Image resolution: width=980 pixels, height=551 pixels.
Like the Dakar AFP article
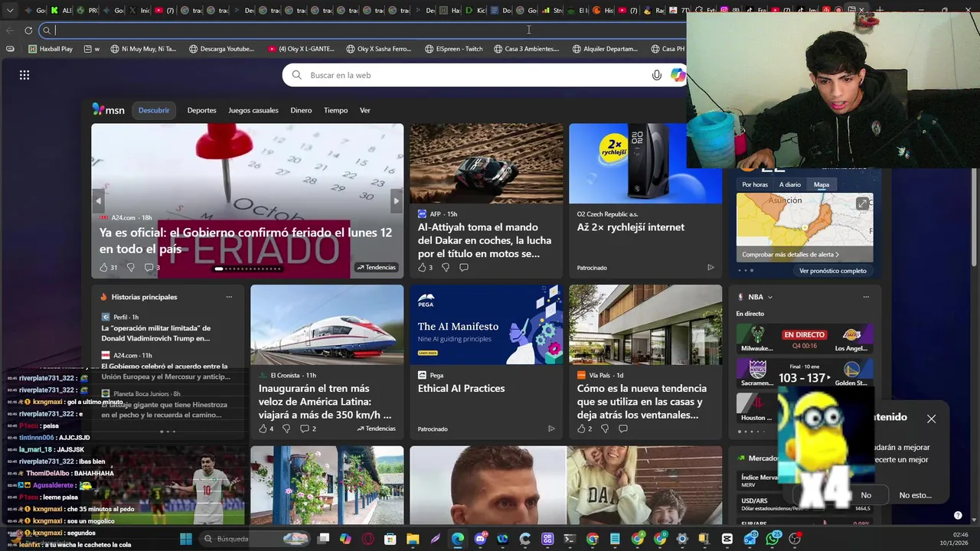point(422,267)
